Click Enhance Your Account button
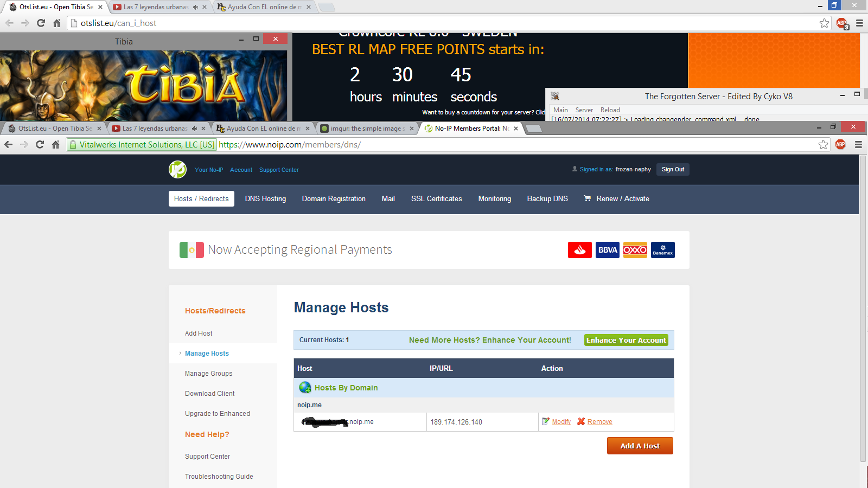868x488 pixels. (626, 340)
